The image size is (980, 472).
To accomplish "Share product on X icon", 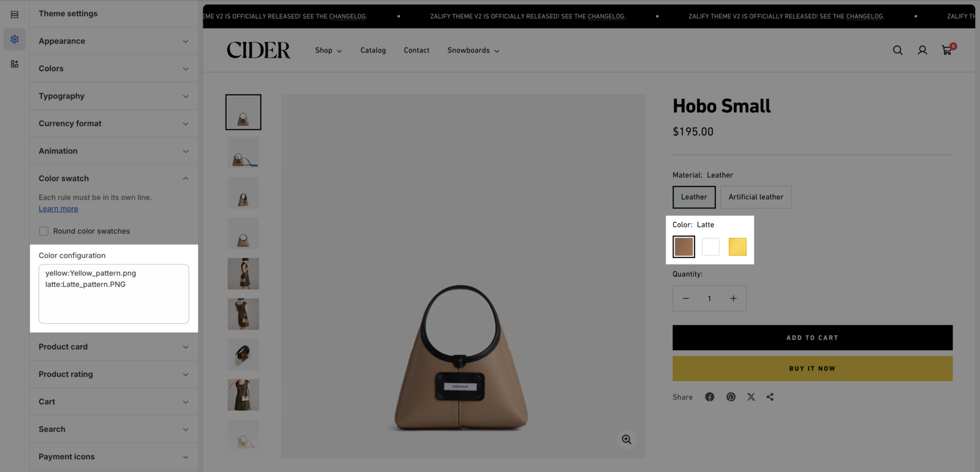I will 751,397.
